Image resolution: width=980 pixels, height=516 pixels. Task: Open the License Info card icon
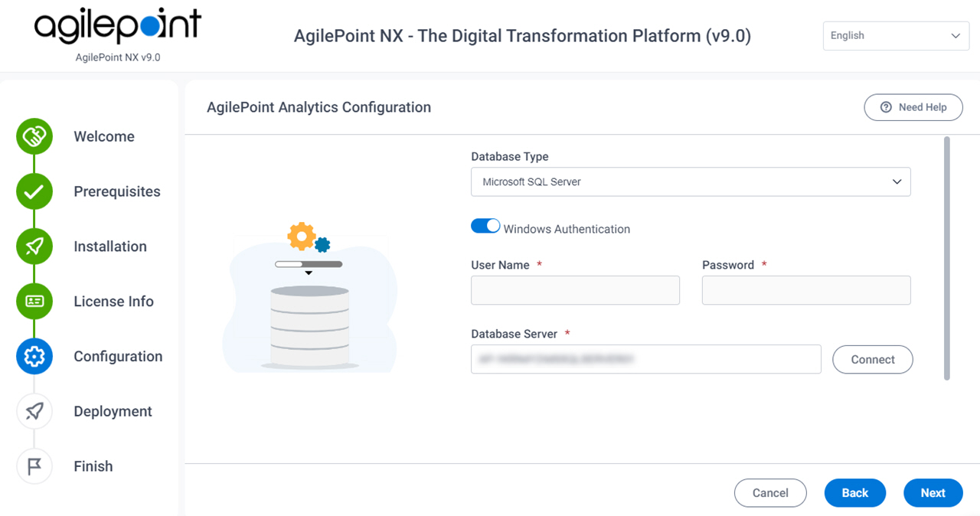pos(34,302)
